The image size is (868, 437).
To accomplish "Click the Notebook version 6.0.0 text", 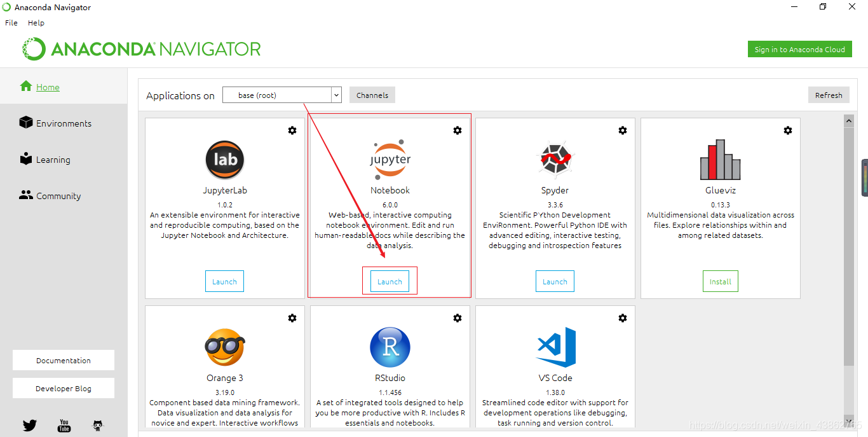I will [x=390, y=205].
